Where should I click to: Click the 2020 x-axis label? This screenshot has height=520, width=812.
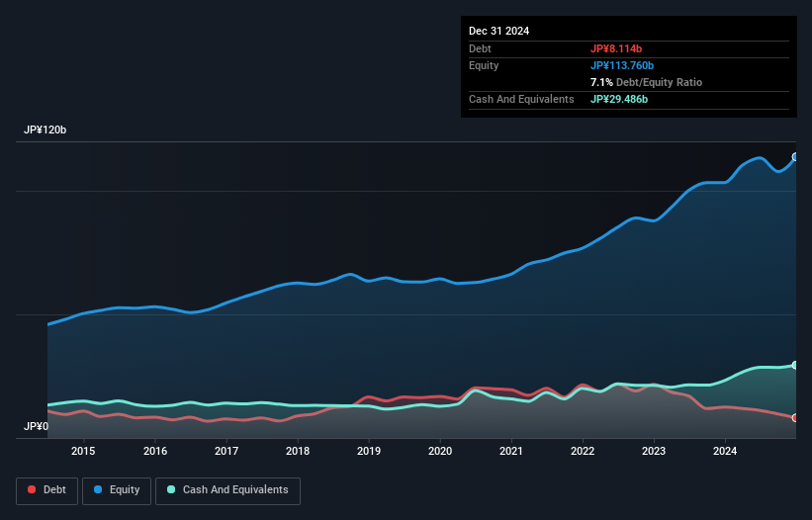tap(440, 451)
